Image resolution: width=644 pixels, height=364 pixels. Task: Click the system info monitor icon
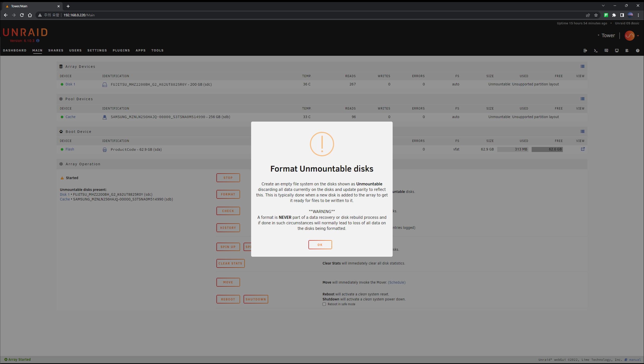point(617,50)
